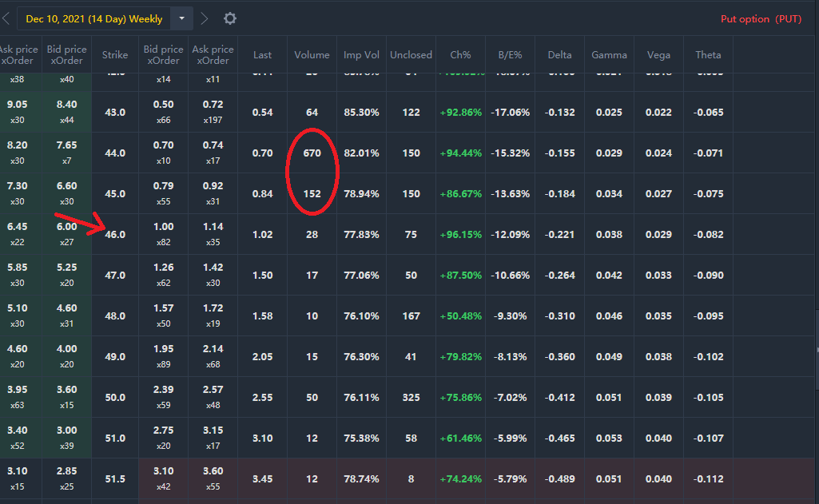Sort by Vega column header
This screenshot has width=819, height=504.
[x=658, y=55]
